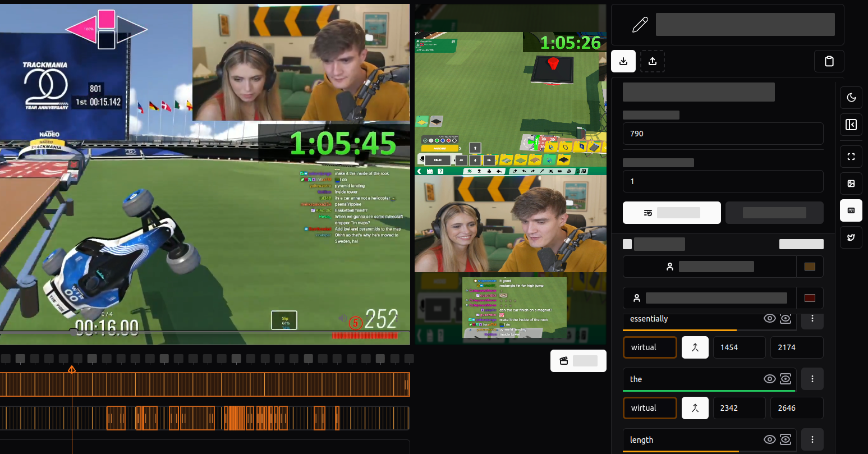Click the lower orange segment timeline track
Screen dimensions: 868x454
click(x=205, y=418)
